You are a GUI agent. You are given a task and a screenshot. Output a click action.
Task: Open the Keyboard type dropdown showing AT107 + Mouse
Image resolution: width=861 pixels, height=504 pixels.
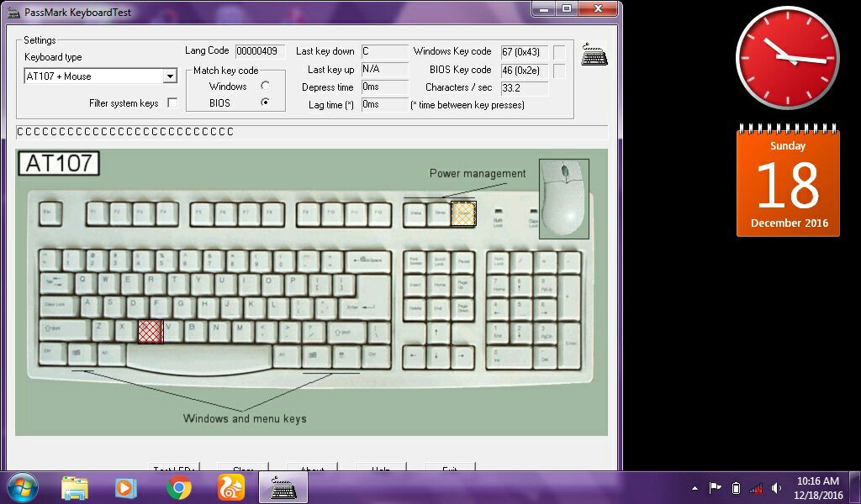pyautogui.click(x=101, y=76)
